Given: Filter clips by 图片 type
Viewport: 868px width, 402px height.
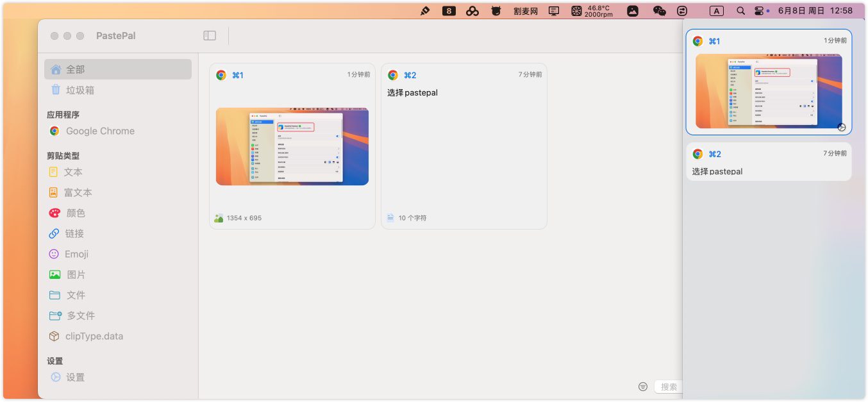Looking at the screenshot, I should [118, 274].
